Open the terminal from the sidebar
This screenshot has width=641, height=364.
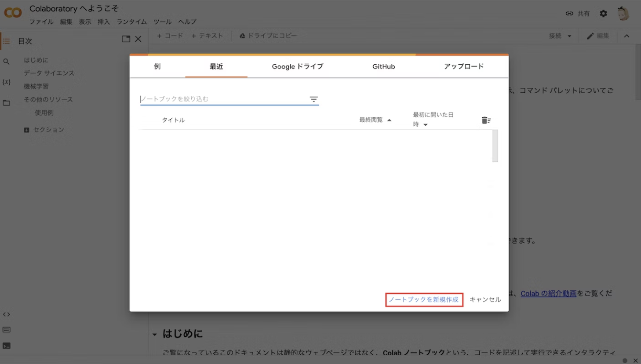7,345
